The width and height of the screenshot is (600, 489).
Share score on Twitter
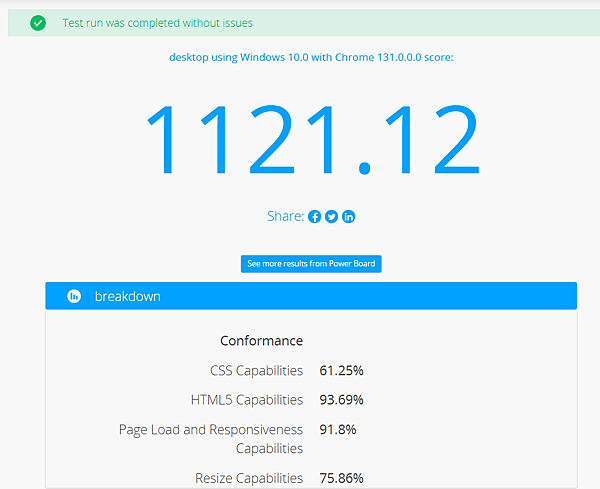click(x=331, y=217)
